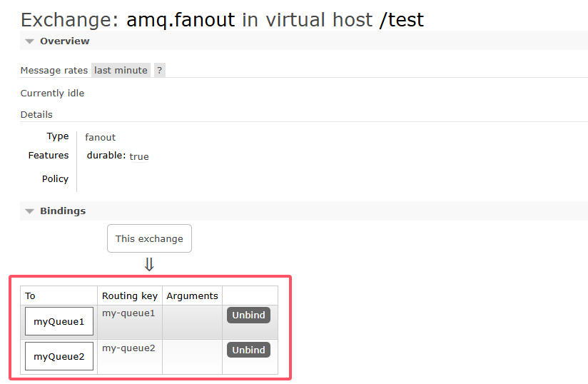Viewport: 588px width, 384px height.
Task: Unbind the myQueue1 binding
Action: (248, 315)
